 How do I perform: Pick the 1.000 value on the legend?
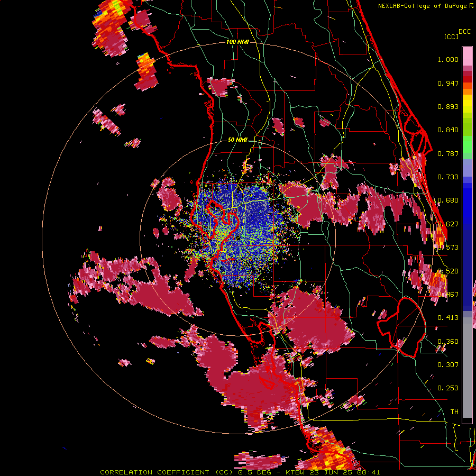click(448, 59)
